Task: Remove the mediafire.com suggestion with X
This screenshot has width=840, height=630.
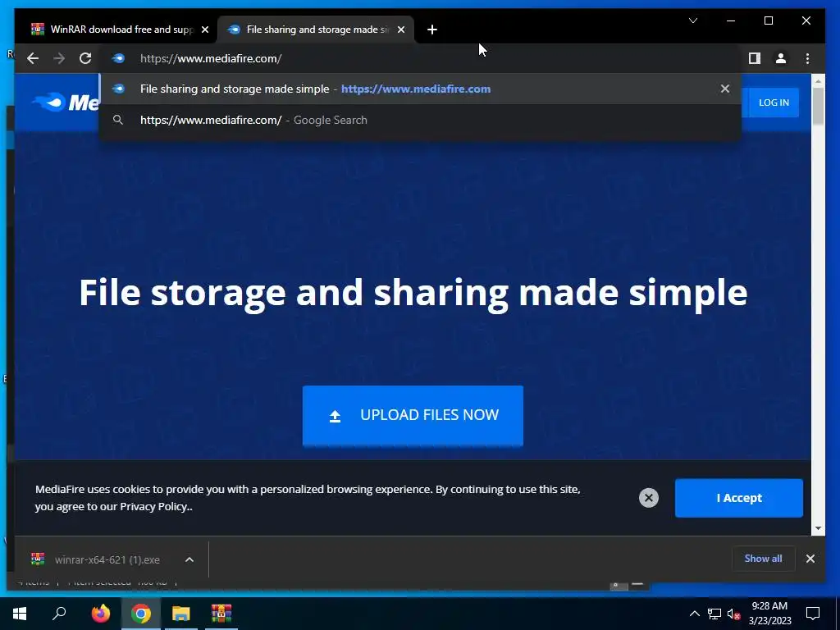Action: tap(725, 89)
